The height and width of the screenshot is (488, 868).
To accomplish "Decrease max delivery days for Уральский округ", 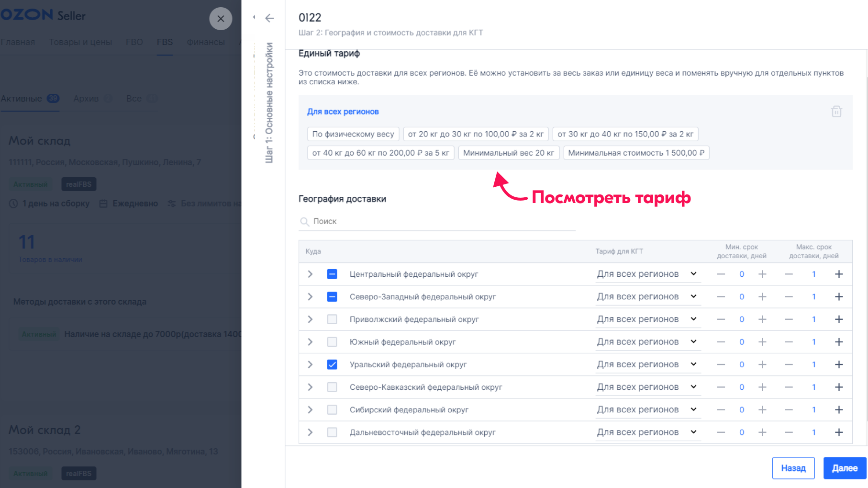I will point(789,364).
